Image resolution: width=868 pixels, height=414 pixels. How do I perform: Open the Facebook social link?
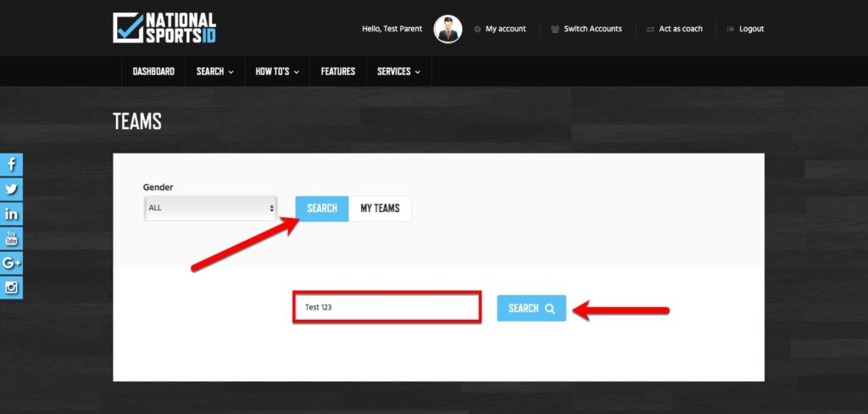click(11, 165)
